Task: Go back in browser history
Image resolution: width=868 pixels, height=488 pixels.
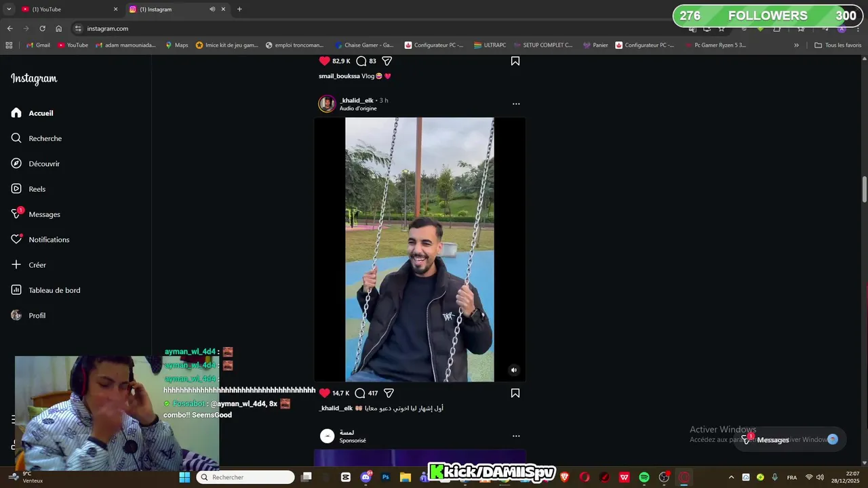Action: tap(9, 28)
